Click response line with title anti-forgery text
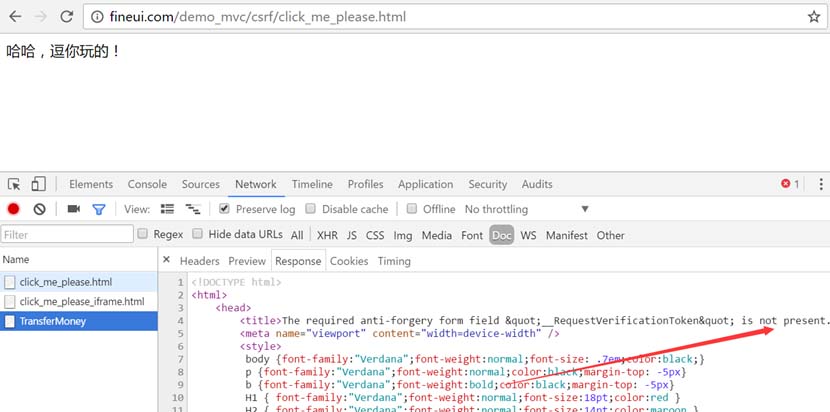830x412 pixels. (534, 320)
